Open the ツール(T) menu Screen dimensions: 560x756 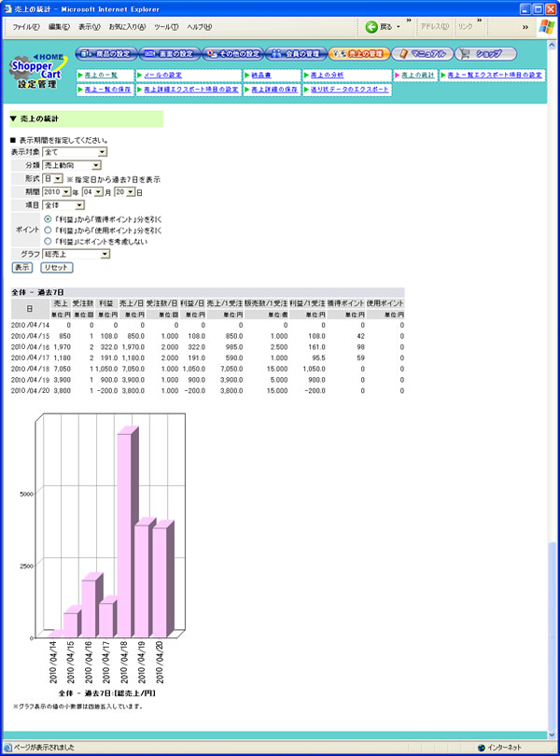coord(166,27)
